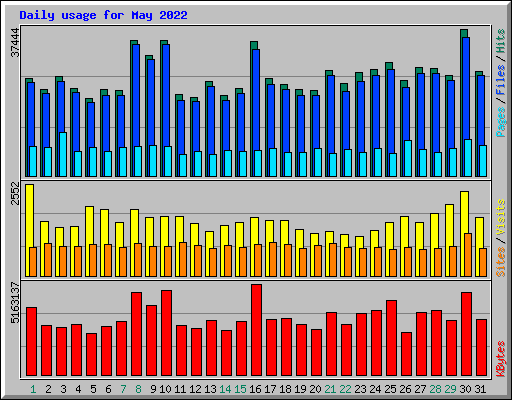512x400 pixels.
Task: Click the cyan Pages bar for day 26
Action: coord(408,158)
